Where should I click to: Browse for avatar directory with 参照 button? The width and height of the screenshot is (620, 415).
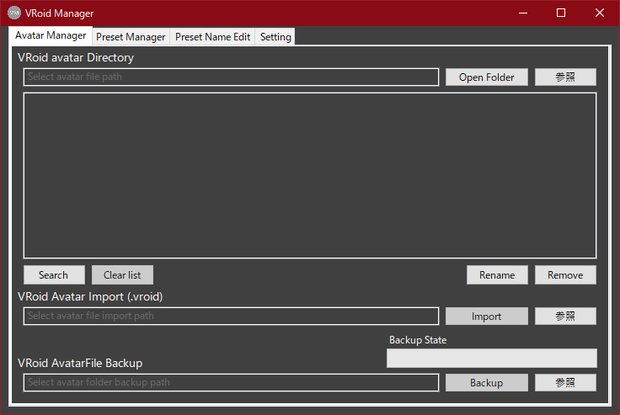coord(565,77)
